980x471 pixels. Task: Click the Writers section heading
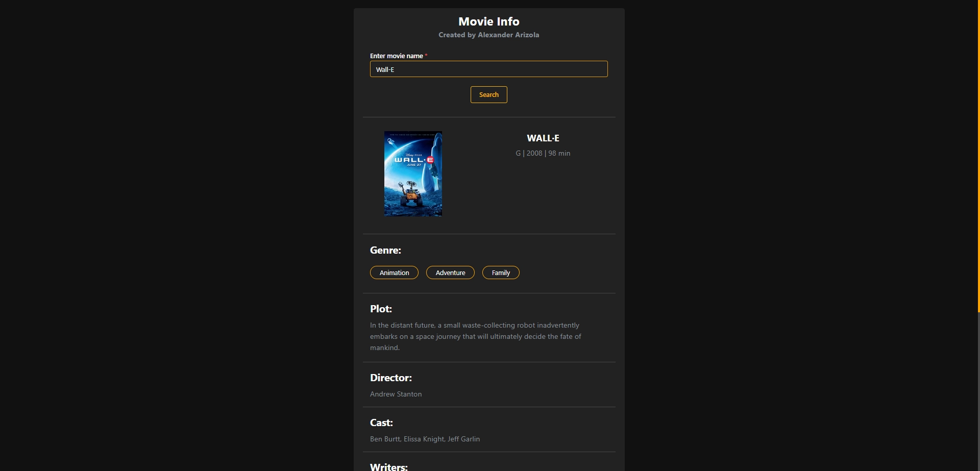(x=388, y=466)
